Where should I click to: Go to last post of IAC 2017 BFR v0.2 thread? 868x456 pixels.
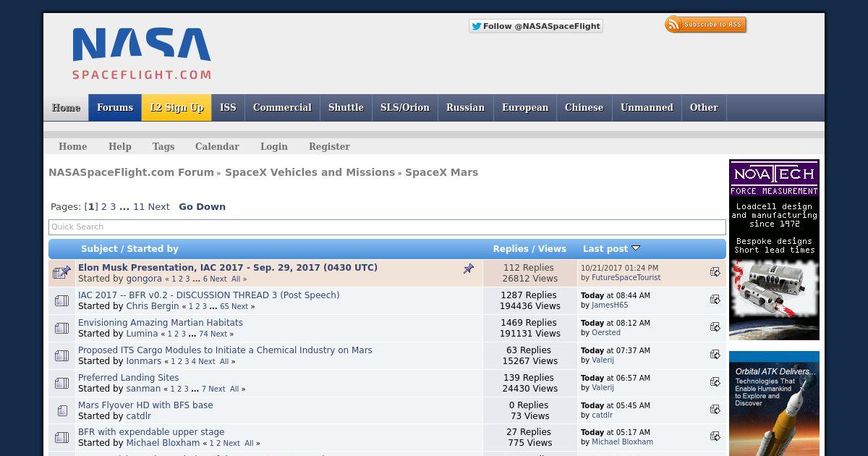pyautogui.click(x=715, y=300)
